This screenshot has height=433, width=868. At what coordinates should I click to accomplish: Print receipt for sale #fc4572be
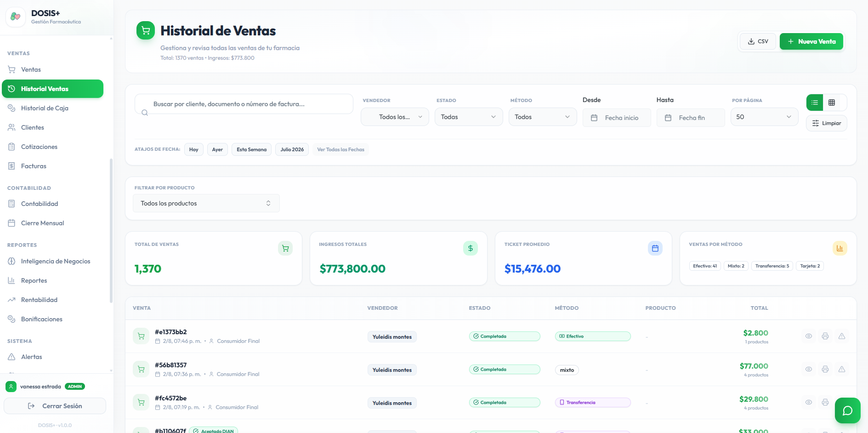click(x=825, y=402)
